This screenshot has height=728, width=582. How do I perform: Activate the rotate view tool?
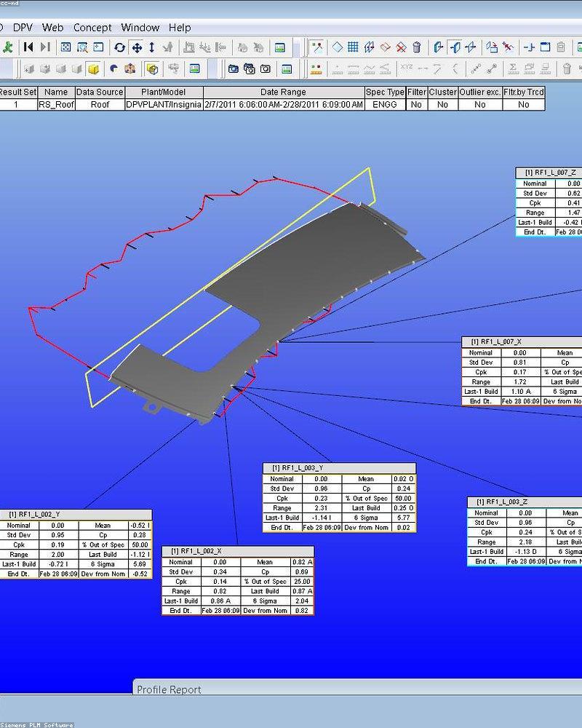119,47
